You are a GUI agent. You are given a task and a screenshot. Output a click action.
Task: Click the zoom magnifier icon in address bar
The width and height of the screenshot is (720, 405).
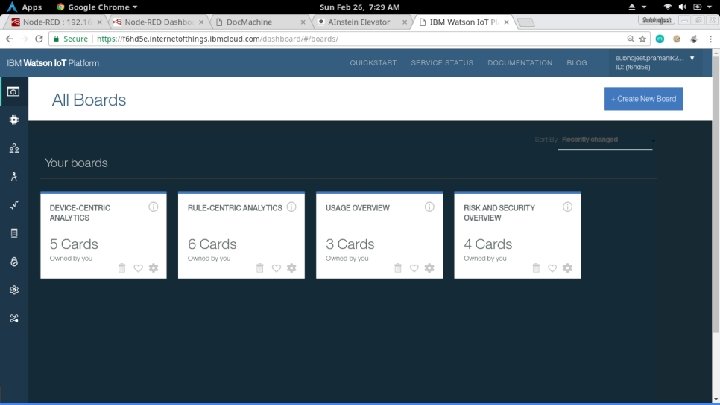tap(631, 39)
